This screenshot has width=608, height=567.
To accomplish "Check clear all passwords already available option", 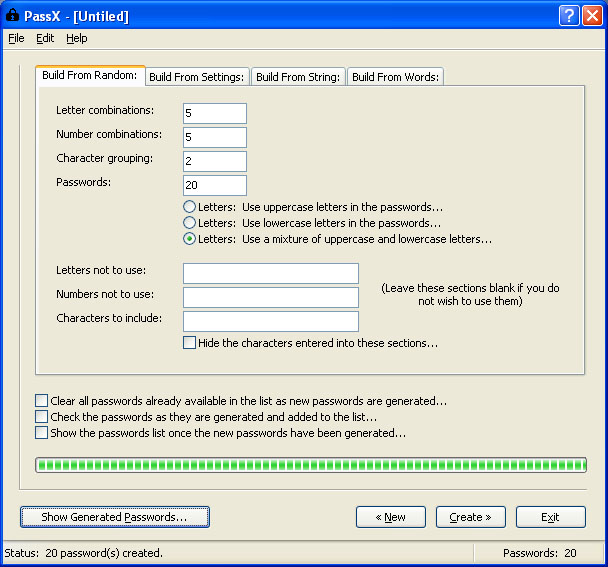I will tap(41, 401).
